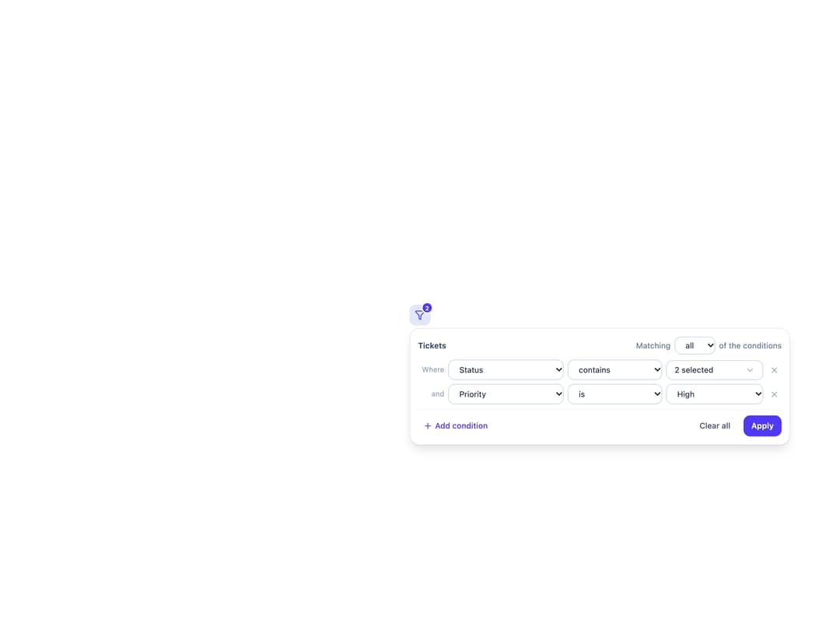The image size is (840, 630).
Task: Open the Priority field dropdown
Action: click(506, 394)
